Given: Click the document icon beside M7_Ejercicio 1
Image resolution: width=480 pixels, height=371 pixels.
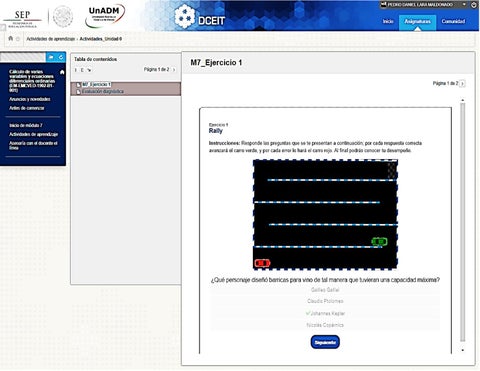Looking at the screenshot, I should (79, 85).
